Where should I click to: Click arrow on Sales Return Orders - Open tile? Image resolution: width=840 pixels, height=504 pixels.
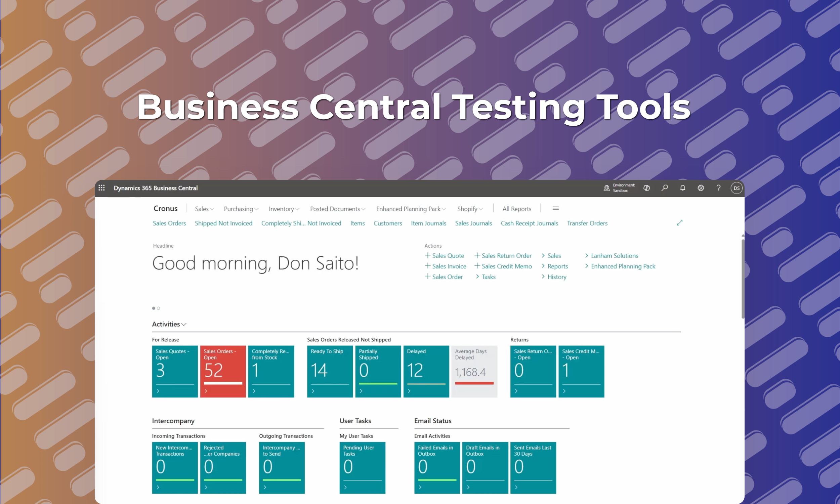[x=516, y=391]
